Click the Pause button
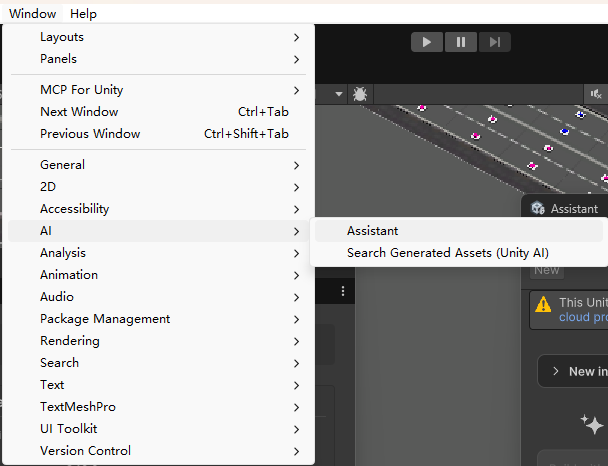The height and width of the screenshot is (466, 608). coord(461,42)
